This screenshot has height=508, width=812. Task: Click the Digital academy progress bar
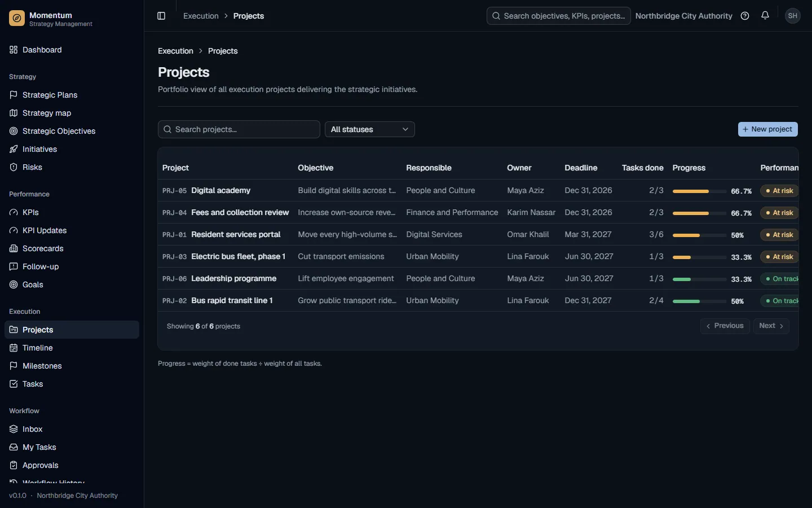coord(699,191)
